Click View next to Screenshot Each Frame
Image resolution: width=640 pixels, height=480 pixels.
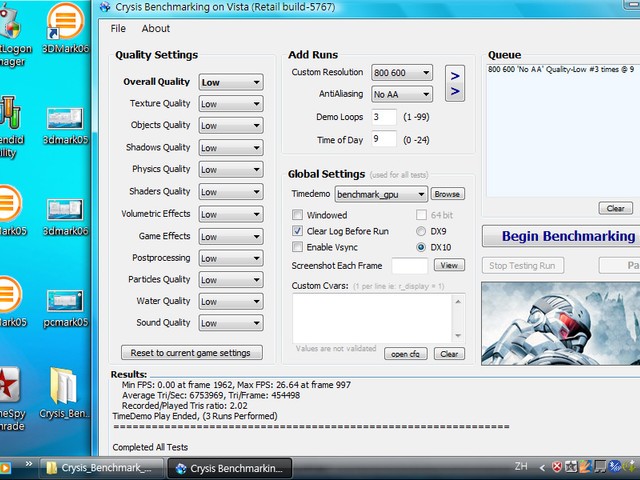pos(449,265)
